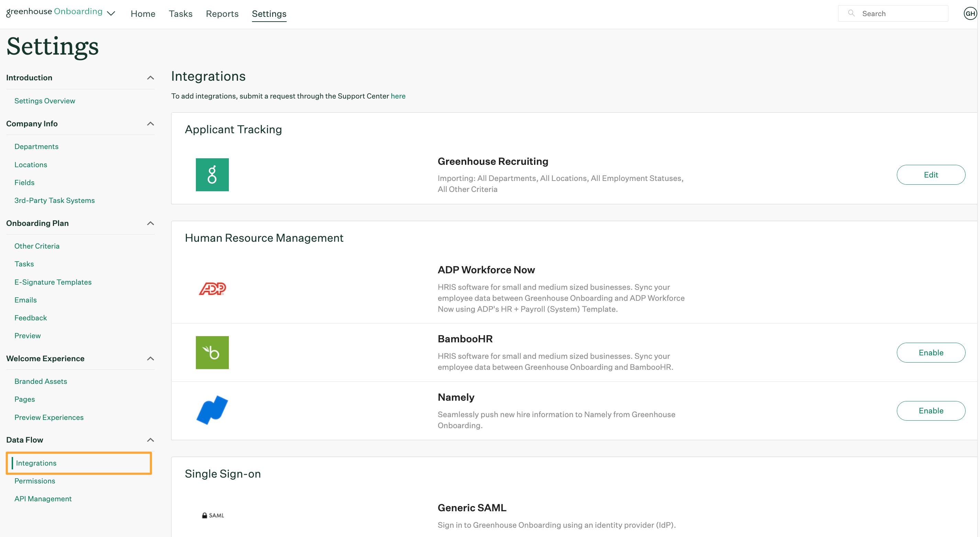The width and height of the screenshot is (980, 537).
Task: Open Permissions settings
Action: point(35,481)
